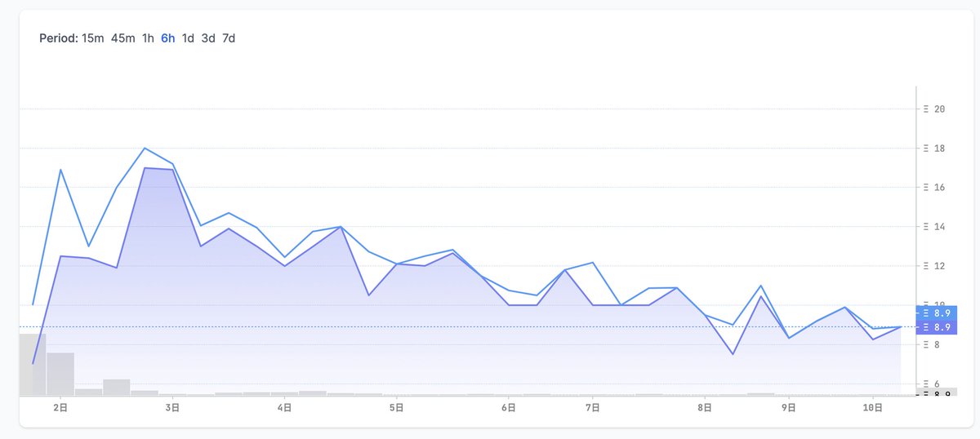Click the Ξ 8 axis label
Screen dimensions: 980x439
tap(931, 344)
